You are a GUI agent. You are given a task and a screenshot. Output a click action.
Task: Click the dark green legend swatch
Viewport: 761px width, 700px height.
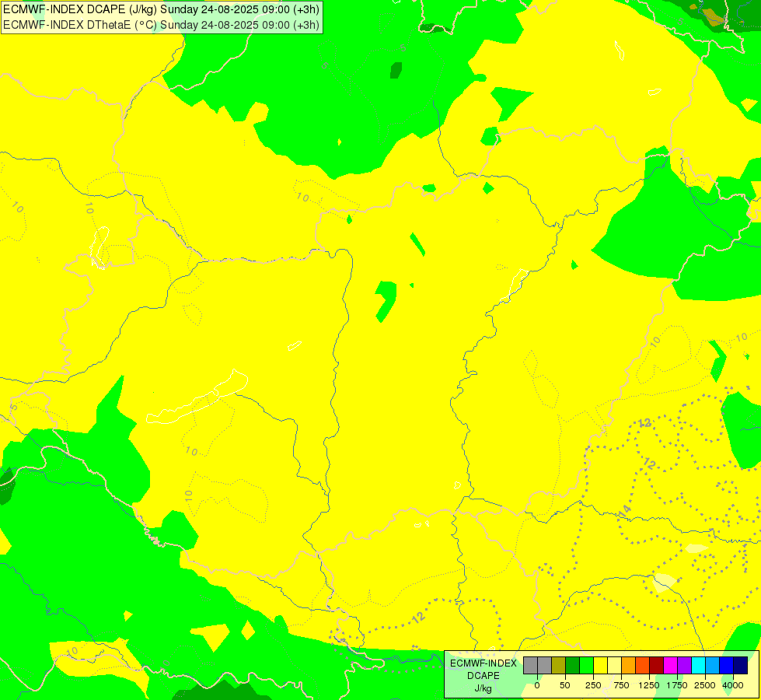click(x=573, y=666)
